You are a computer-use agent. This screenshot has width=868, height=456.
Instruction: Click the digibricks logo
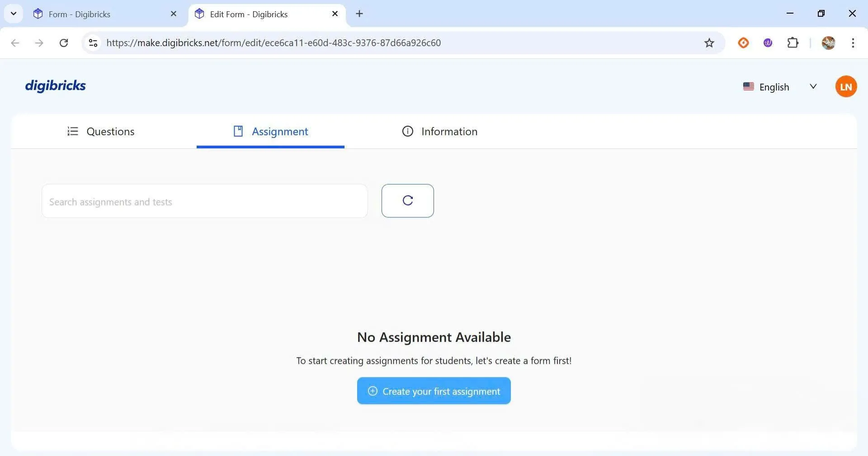pos(55,86)
